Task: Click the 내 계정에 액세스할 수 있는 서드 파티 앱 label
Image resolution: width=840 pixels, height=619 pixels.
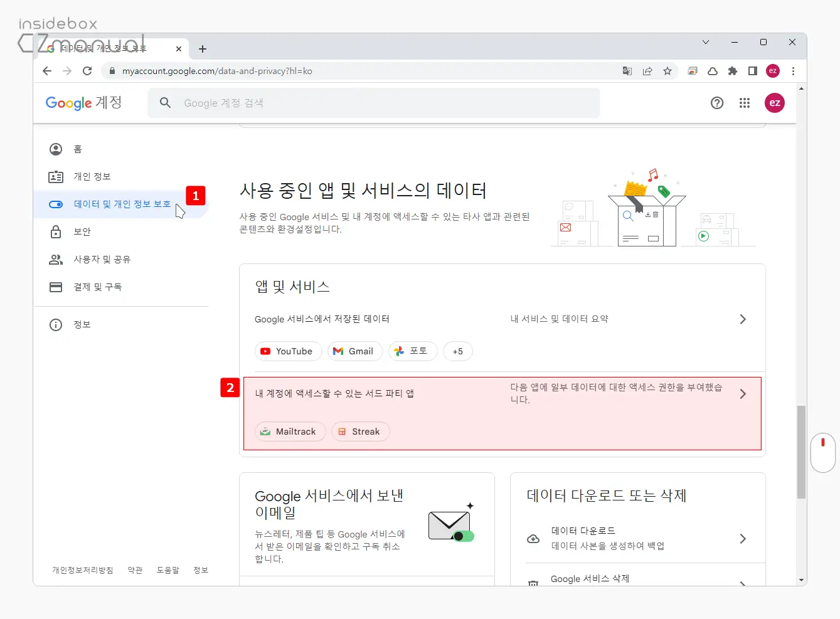Action: 334,394
